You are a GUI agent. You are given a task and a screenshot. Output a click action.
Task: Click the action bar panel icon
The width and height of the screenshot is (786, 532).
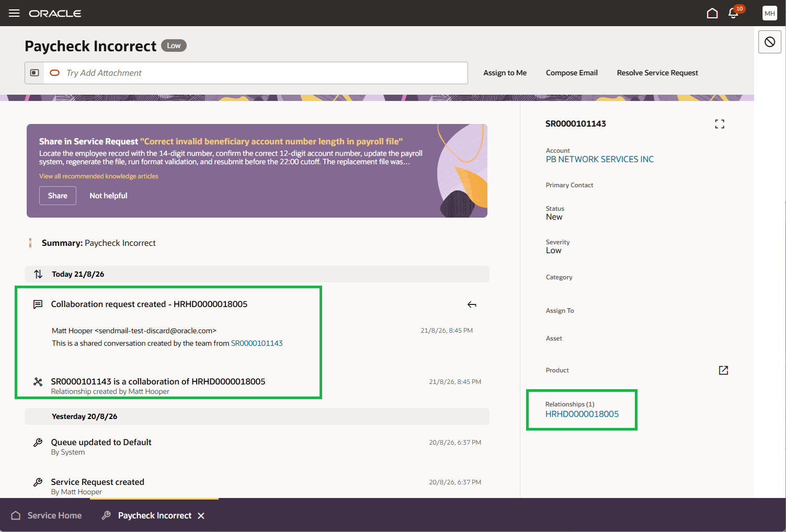pyautogui.click(x=35, y=73)
